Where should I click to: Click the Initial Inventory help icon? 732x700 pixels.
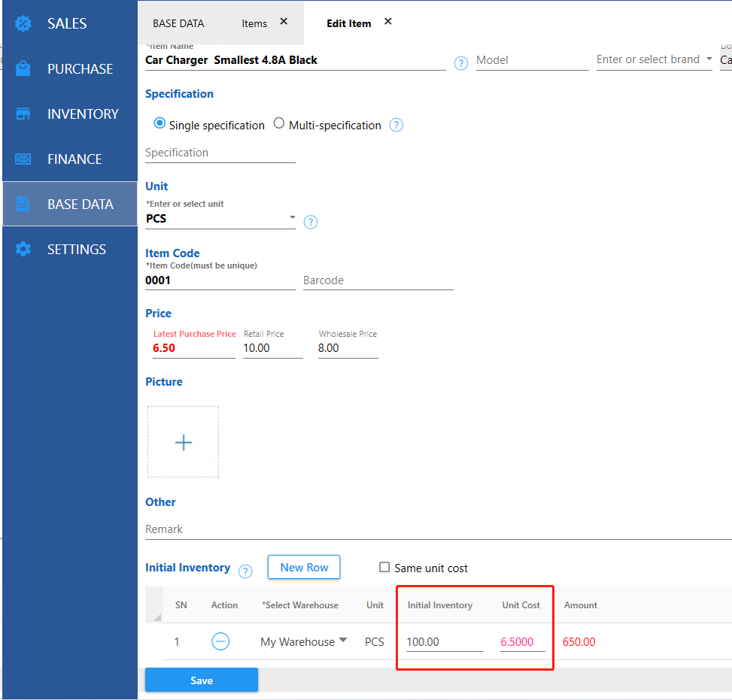pyautogui.click(x=245, y=571)
